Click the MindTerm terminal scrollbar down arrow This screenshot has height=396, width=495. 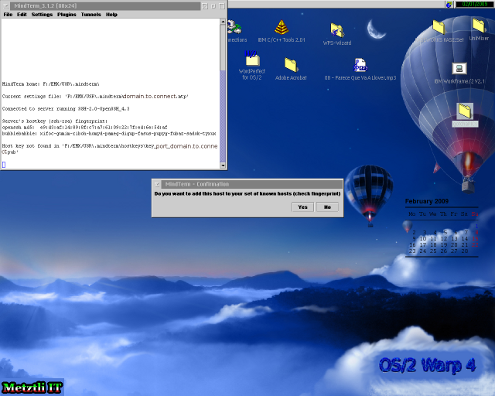223,165
